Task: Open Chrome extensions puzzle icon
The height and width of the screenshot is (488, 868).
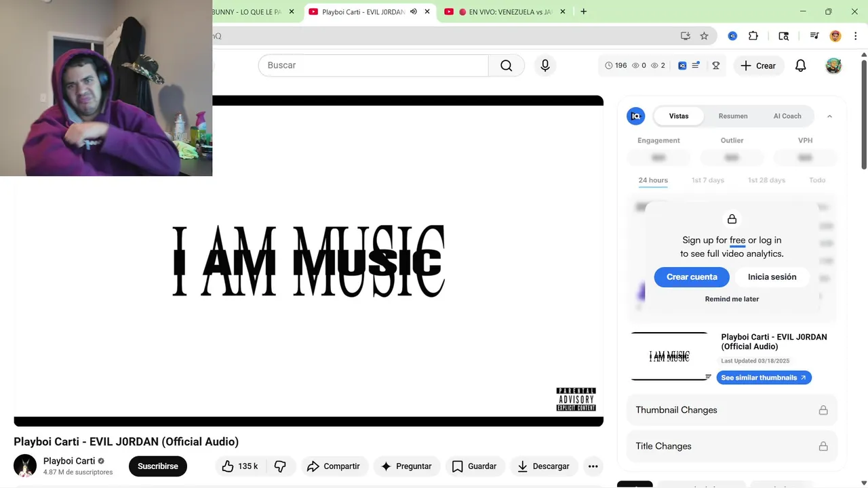Action: 753,36
